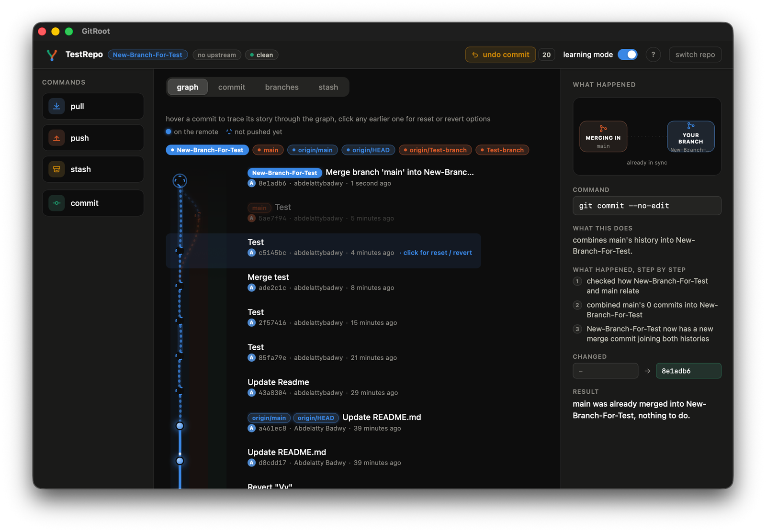The height and width of the screenshot is (532, 766).
Task: Click the current branch badge in header
Action: pyautogui.click(x=147, y=55)
